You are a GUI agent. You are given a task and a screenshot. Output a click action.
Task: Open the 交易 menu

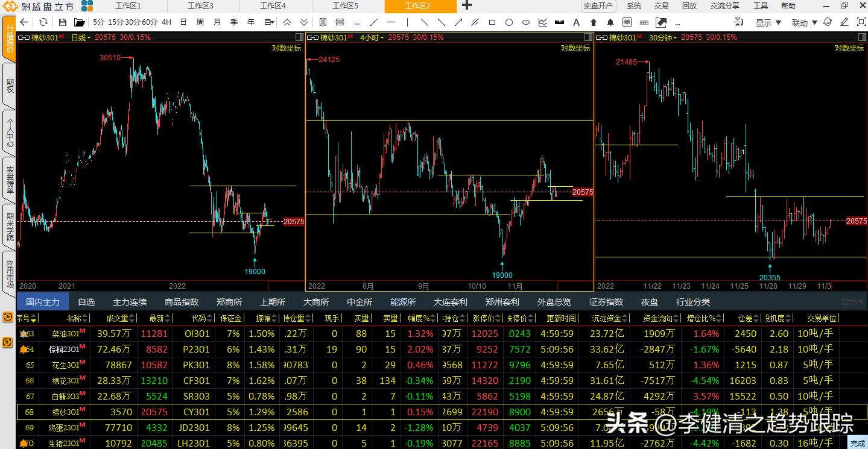point(661,6)
